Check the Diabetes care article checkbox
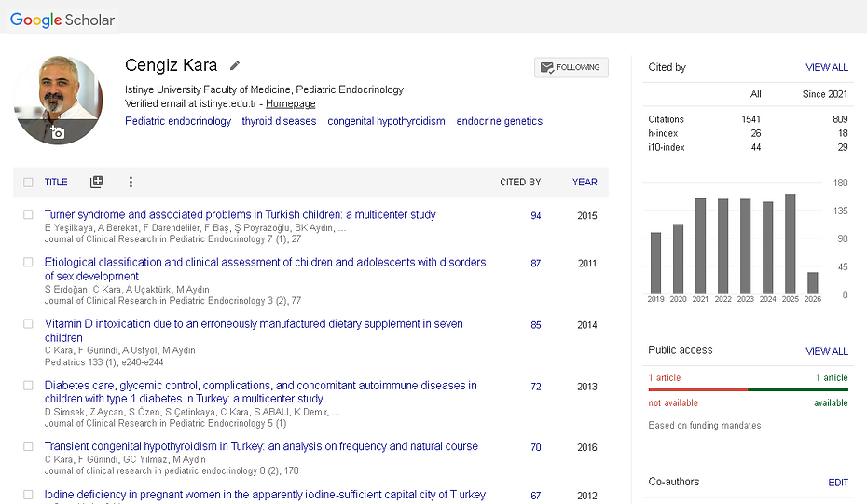The height and width of the screenshot is (504, 867). [28, 385]
